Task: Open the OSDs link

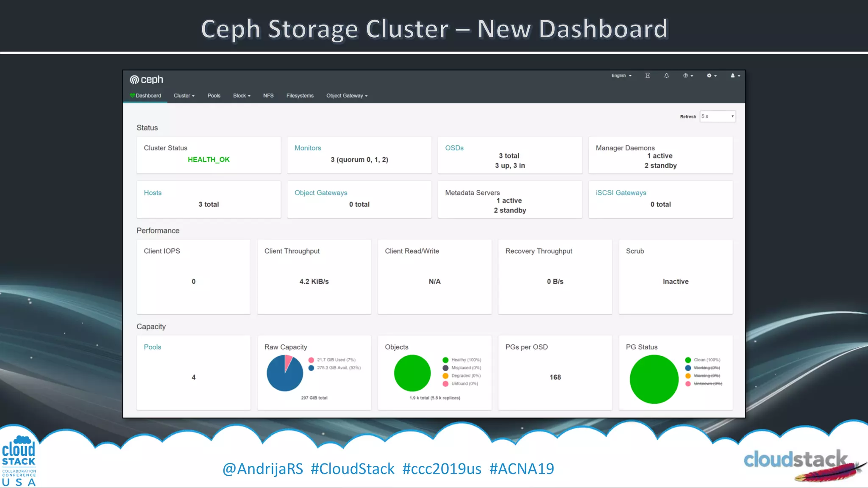Action: (454, 148)
